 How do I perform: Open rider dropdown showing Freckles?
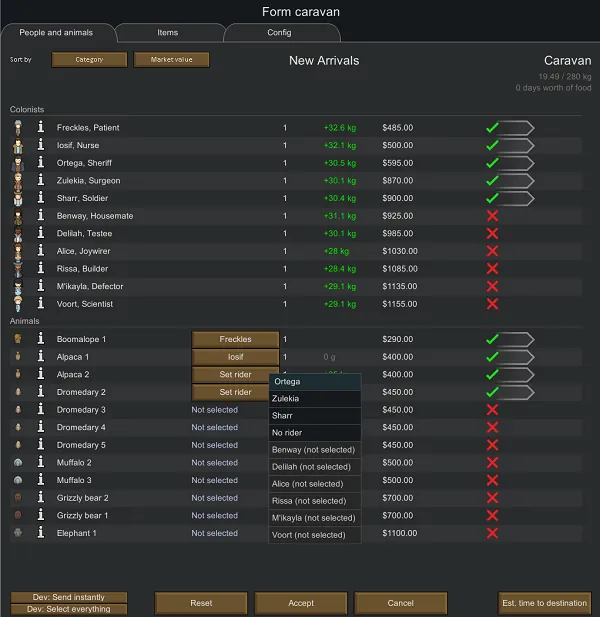(235, 340)
